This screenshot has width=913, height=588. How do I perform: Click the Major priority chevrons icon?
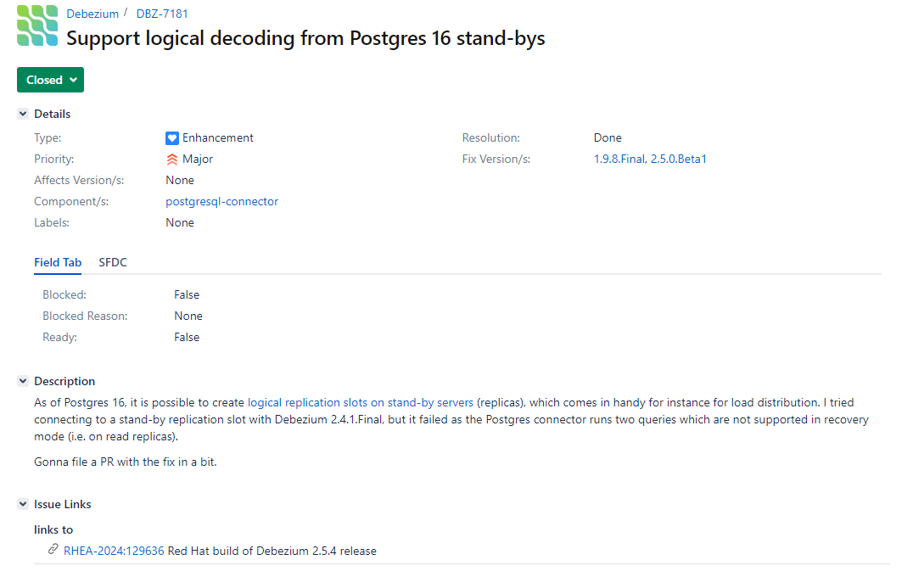[x=172, y=160]
